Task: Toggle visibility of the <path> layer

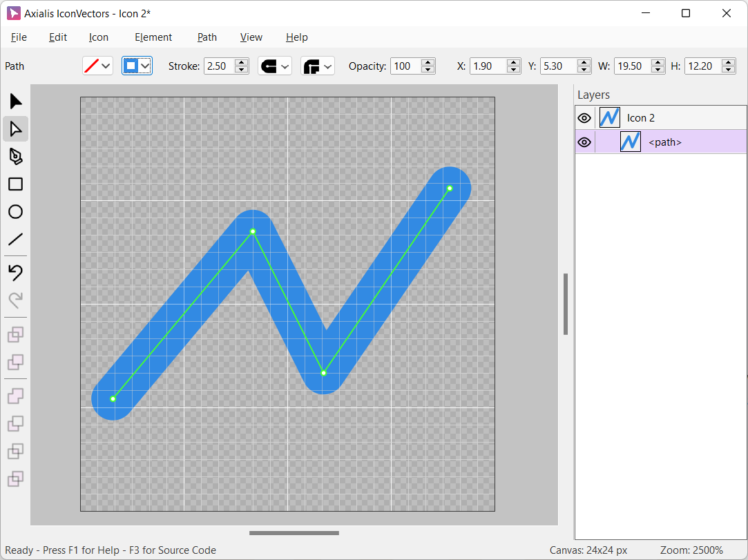Action: pos(584,142)
